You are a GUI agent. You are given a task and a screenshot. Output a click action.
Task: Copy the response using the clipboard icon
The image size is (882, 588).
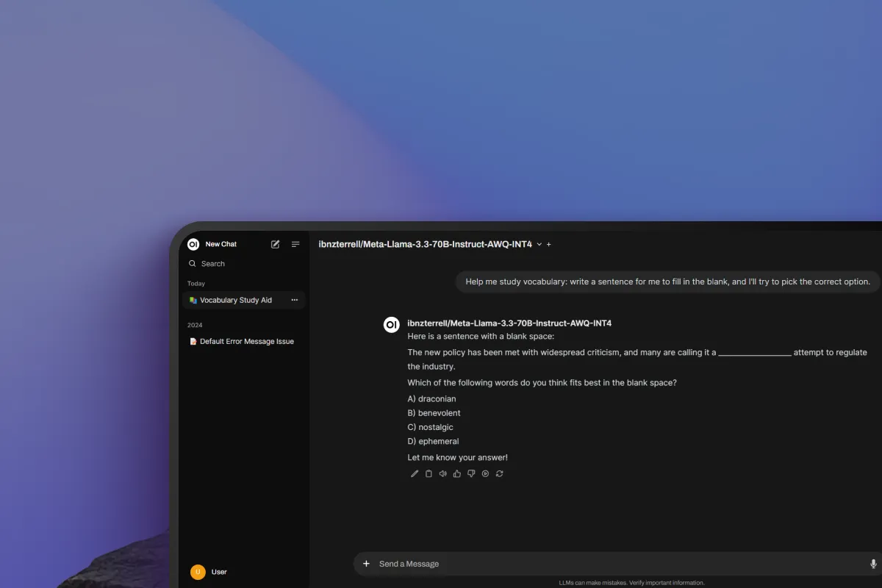[x=429, y=473]
